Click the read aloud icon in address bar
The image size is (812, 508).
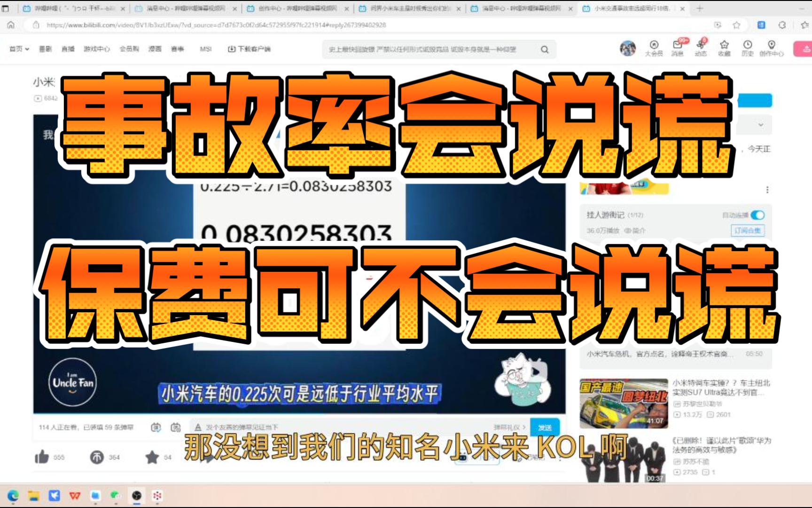point(718,25)
